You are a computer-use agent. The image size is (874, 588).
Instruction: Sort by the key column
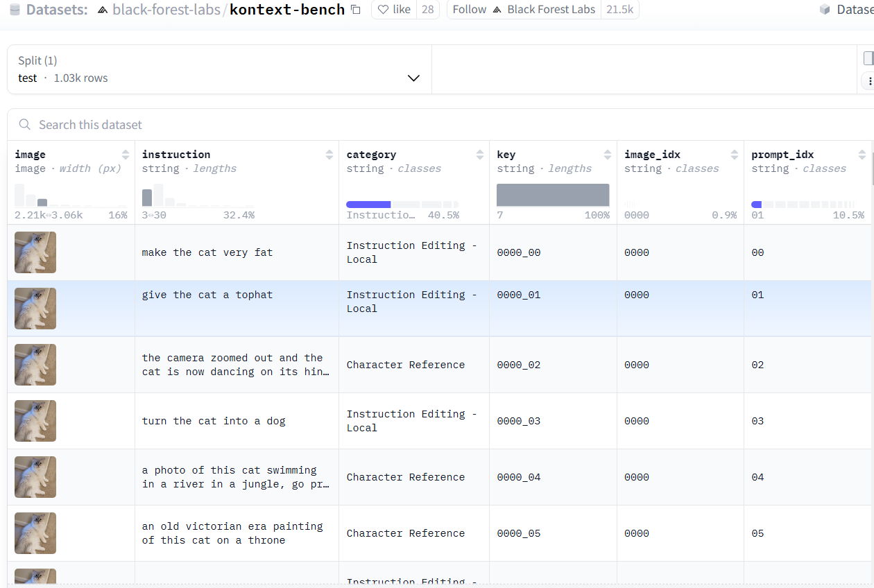click(x=608, y=155)
